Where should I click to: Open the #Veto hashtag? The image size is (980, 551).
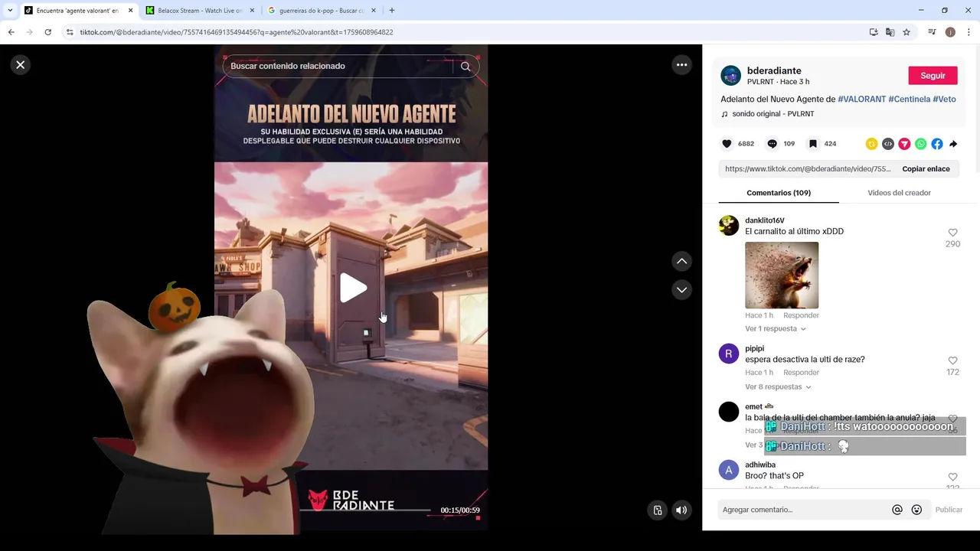pyautogui.click(x=944, y=99)
